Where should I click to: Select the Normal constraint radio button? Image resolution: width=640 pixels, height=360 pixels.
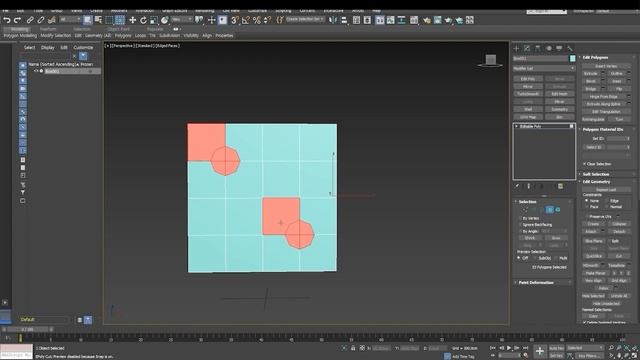606,207
